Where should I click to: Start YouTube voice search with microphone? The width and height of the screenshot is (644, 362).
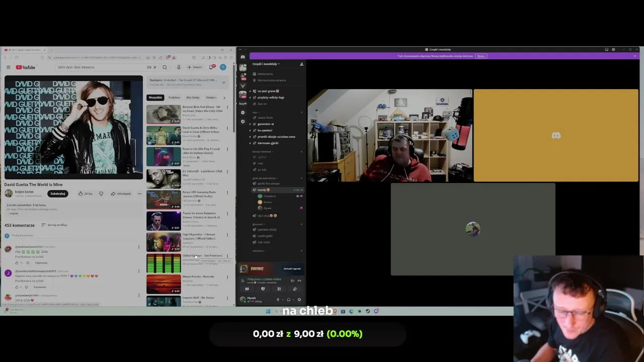178,67
